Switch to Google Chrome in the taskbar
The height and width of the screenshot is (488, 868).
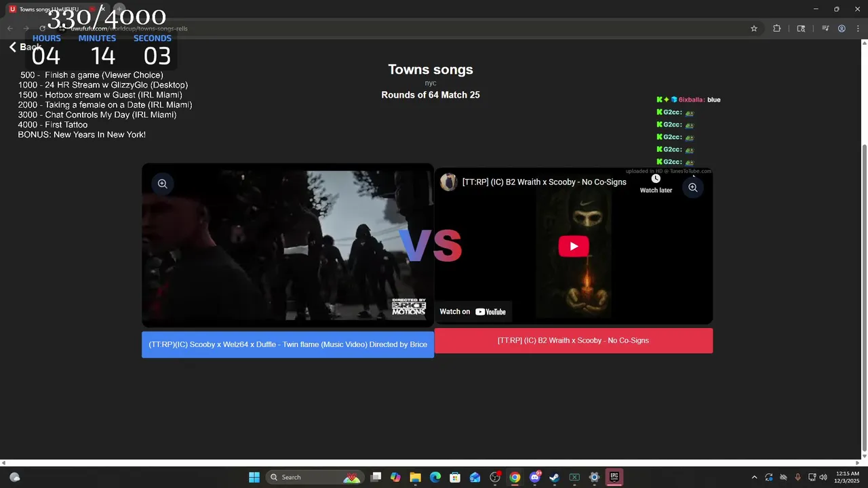tap(515, 477)
